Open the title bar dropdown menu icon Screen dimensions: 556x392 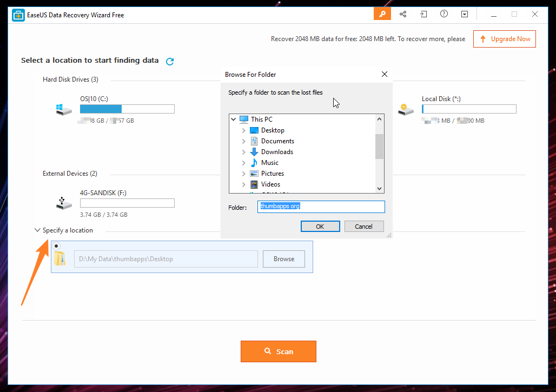(x=465, y=14)
